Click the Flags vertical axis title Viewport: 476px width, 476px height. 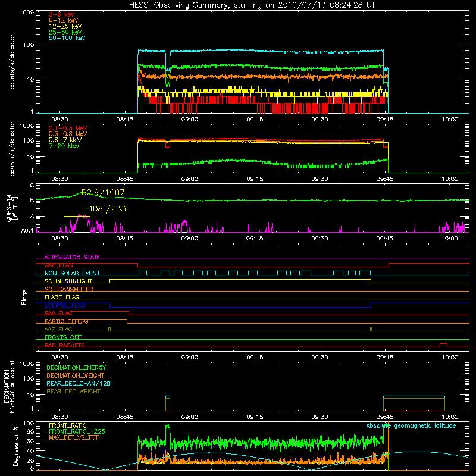coord(24,297)
